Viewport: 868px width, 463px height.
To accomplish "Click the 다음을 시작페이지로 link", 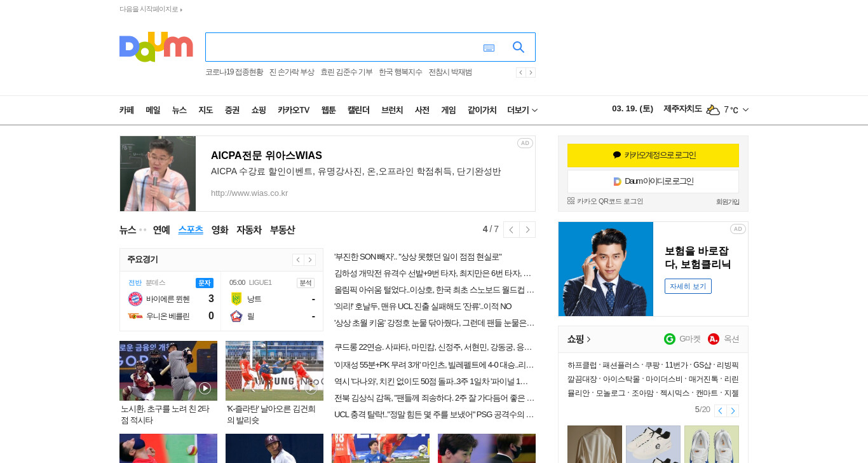I will pos(149,10).
